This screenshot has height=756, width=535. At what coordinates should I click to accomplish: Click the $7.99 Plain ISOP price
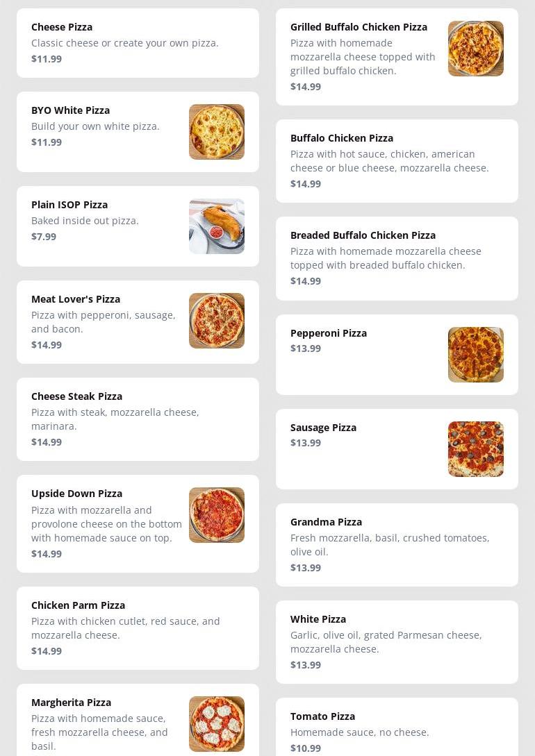click(44, 237)
